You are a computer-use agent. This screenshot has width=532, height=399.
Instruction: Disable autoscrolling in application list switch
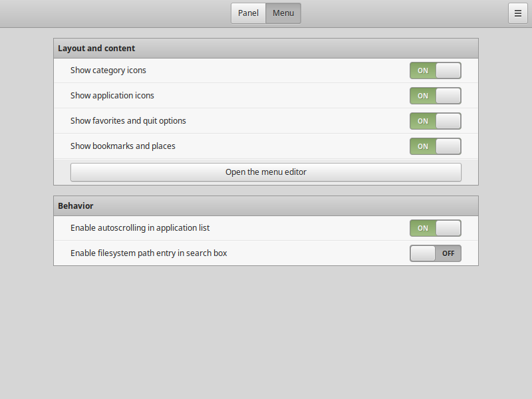click(x=436, y=228)
